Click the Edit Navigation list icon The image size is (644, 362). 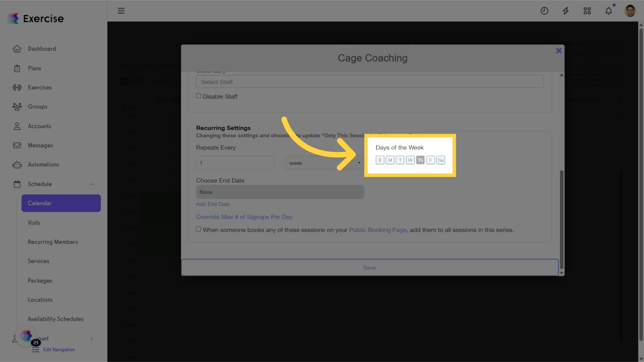pos(36,350)
